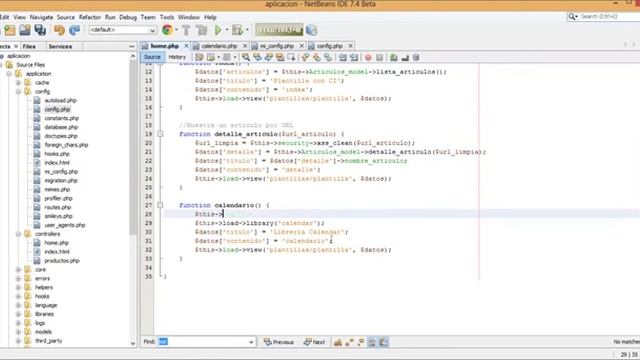Viewport: 640px width, 360px height.
Task: Switch to the calendario.php editor tab
Action: [x=220, y=46]
